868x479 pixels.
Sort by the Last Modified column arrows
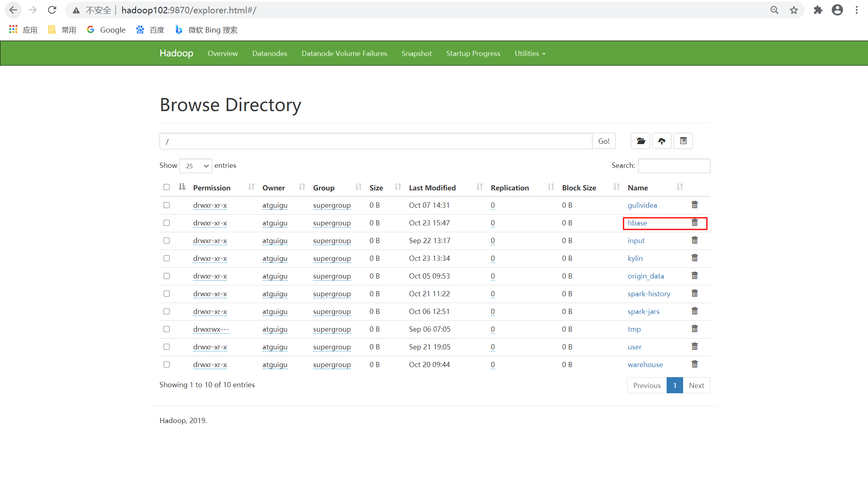[479, 187]
